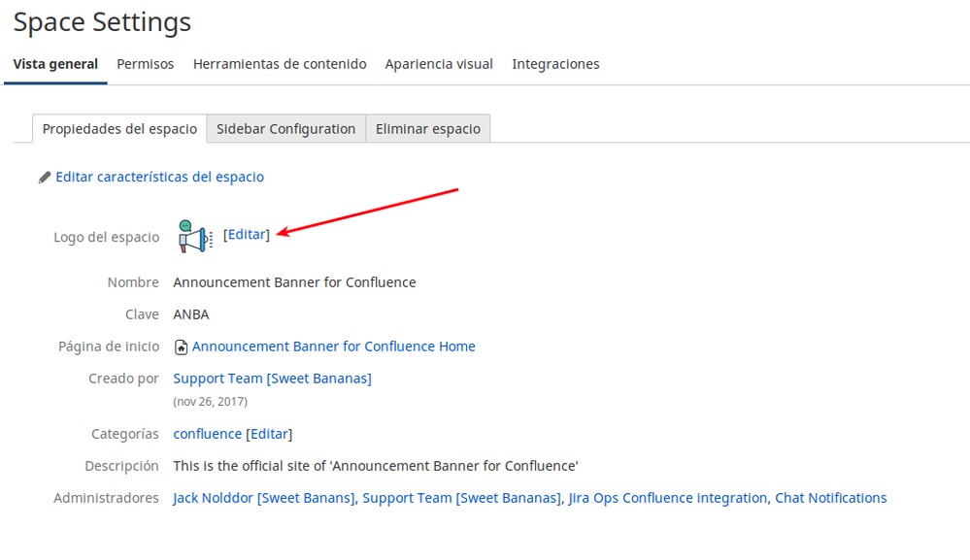Switch to the Permisos tab
Screen dimensions: 970x560
[x=146, y=64]
